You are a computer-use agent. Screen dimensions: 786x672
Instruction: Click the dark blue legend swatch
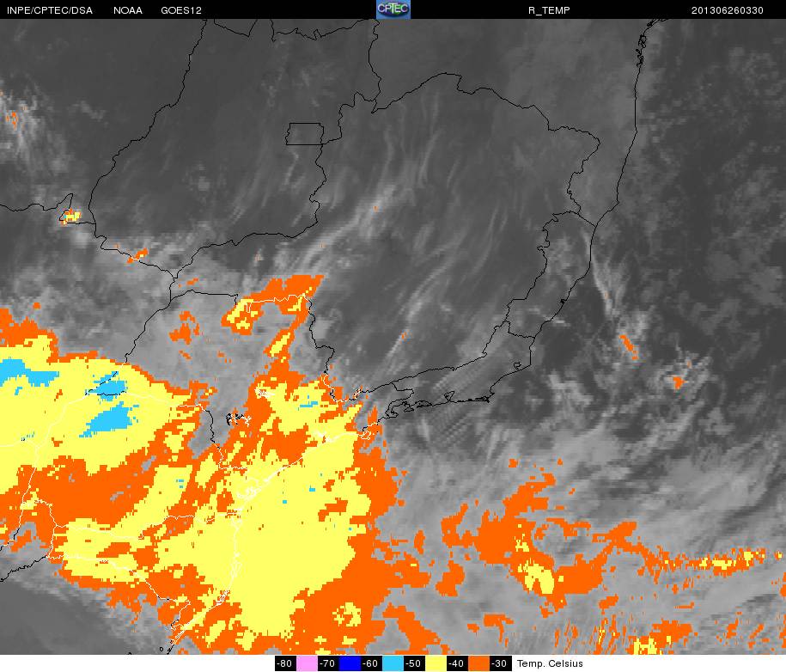pyautogui.click(x=349, y=663)
